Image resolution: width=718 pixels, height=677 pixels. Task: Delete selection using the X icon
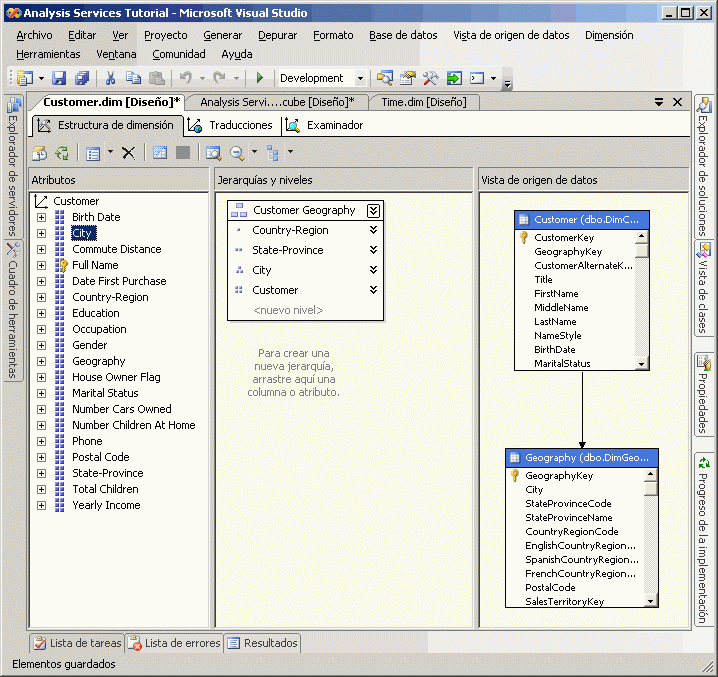click(x=128, y=153)
